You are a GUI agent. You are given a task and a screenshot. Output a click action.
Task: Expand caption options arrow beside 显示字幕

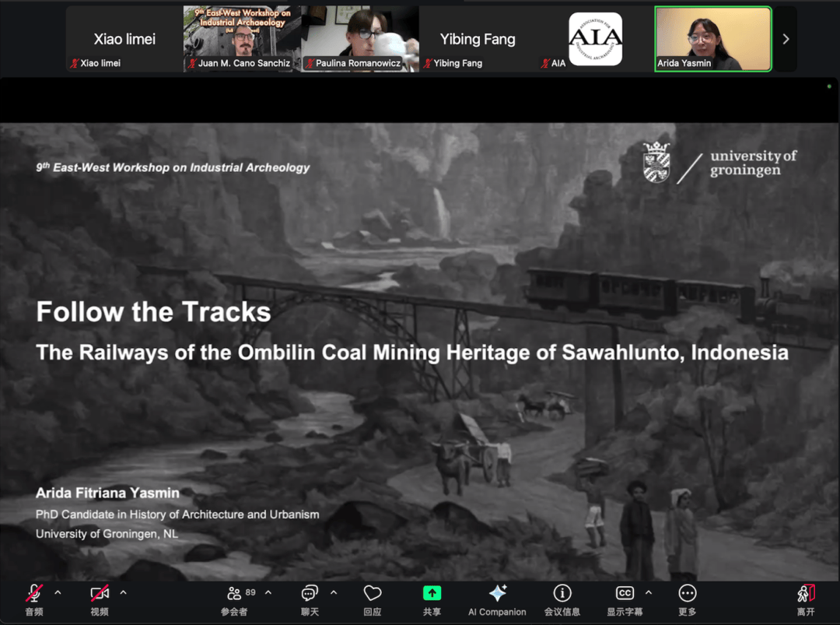649,592
